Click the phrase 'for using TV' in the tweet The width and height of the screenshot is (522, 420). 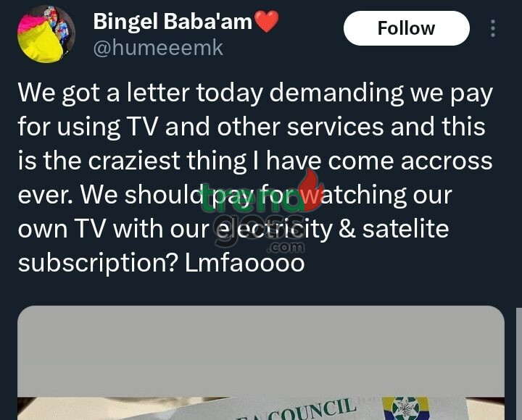(x=88, y=127)
